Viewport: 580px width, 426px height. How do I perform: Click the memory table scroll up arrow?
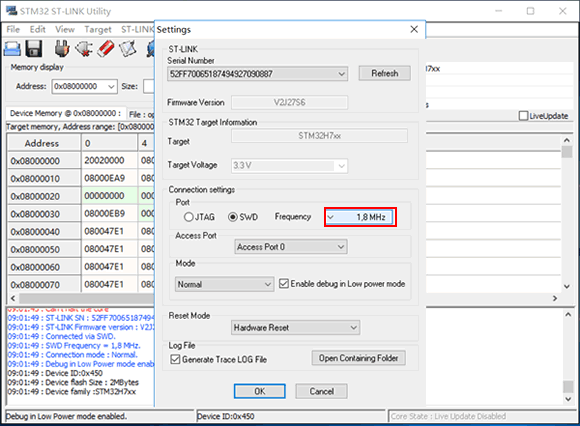567,140
